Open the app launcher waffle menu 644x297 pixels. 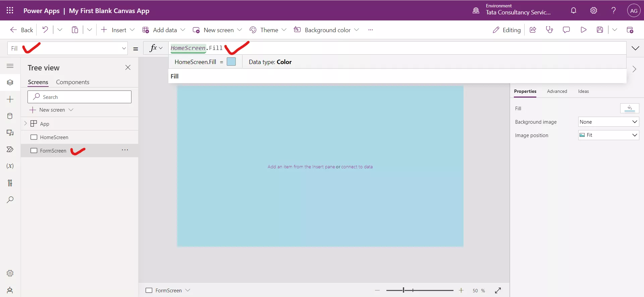[10, 10]
